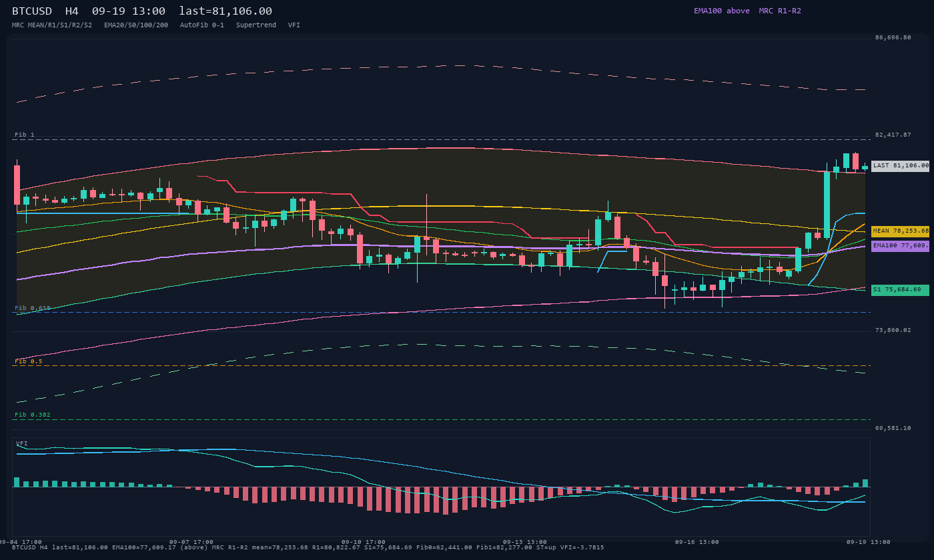The height and width of the screenshot is (560, 934).
Task: Select the 'AutoFib 0-1' indicator legend
Action: [x=202, y=25]
